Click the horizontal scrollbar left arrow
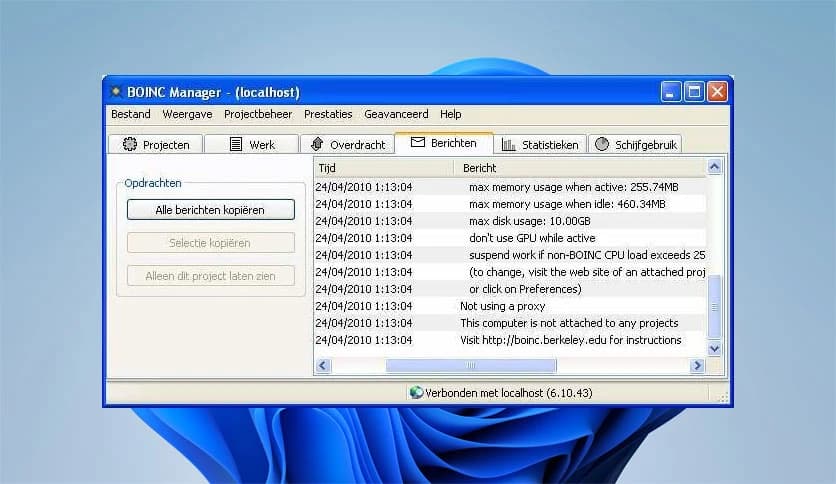 [323, 366]
